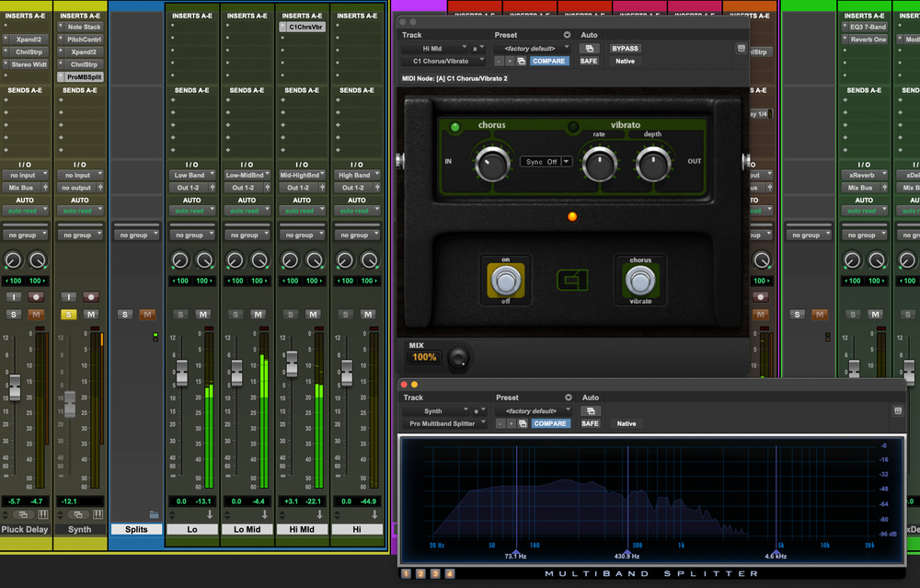Screen dimensions: 920x588
Task: Enable record on the Pluck Delay track
Action: [37, 296]
